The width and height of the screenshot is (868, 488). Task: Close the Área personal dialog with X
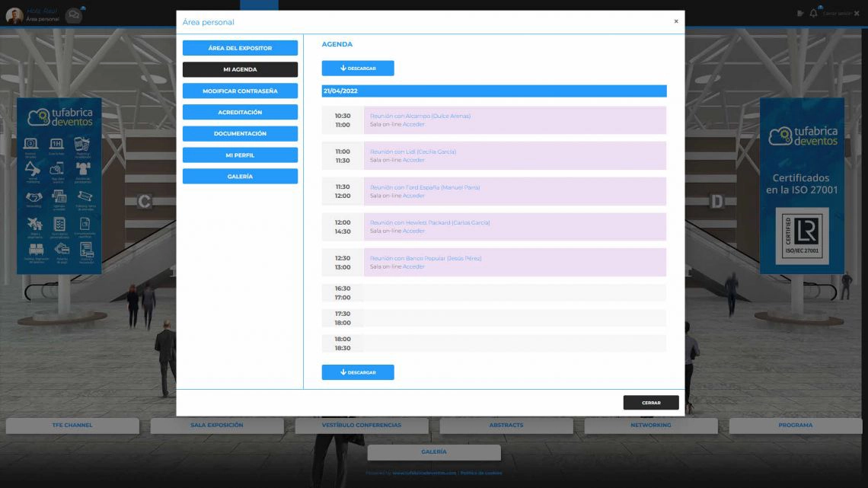(x=675, y=21)
